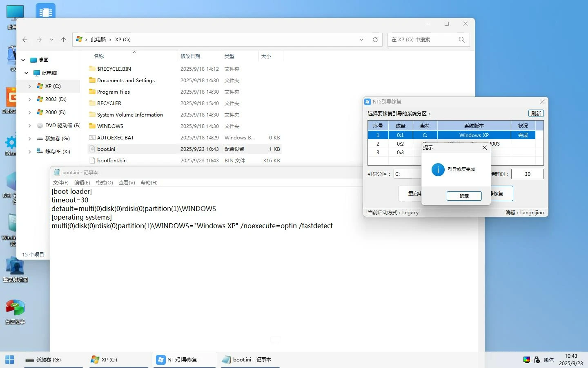The width and height of the screenshot is (588, 368).
Task: Switch to boot.ini - 记事本 taskbar button
Action: 250,360
